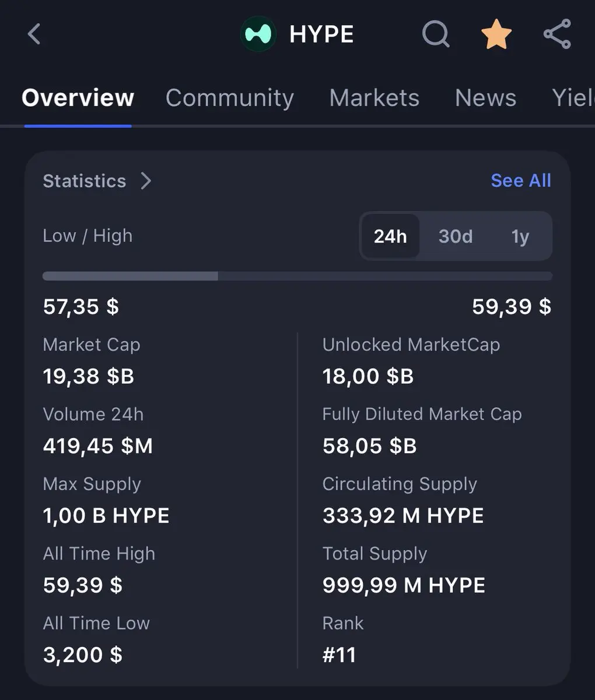The height and width of the screenshot is (700, 595).
Task: Select the Volume 24h value 419,45 $M
Action: [x=98, y=446]
